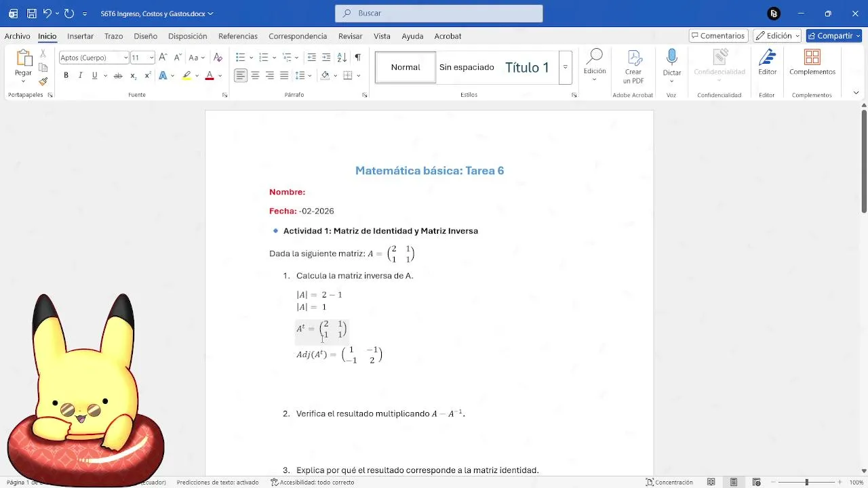
Task: Open Change Case Aa dropdown
Action: pyautogui.click(x=197, y=58)
